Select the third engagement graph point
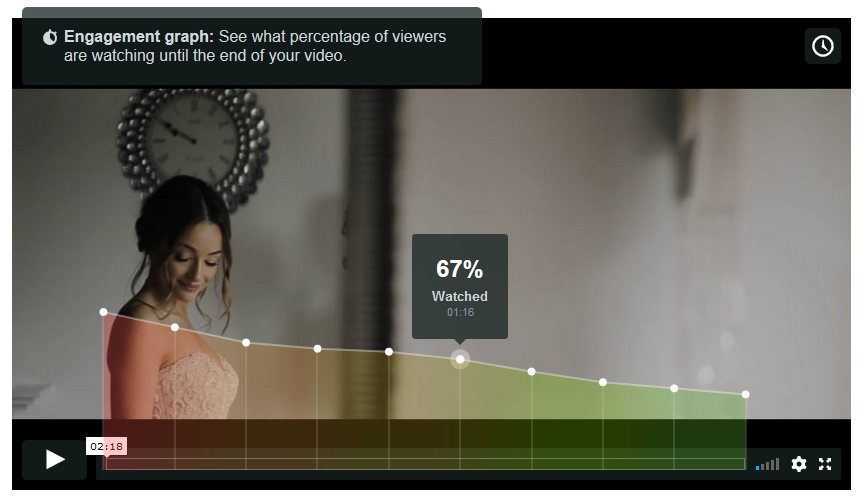Viewport: 858px width, 497px height. (246, 343)
